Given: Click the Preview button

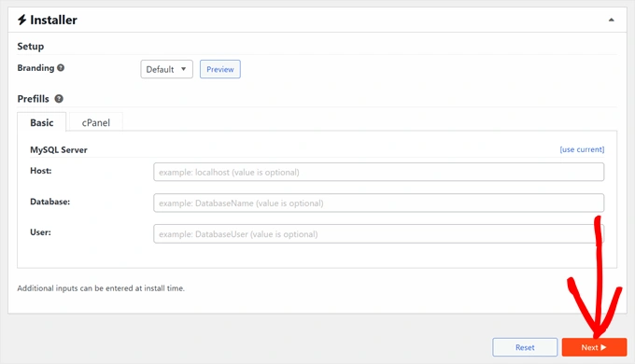Looking at the screenshot, I should [x=219, y=69].
